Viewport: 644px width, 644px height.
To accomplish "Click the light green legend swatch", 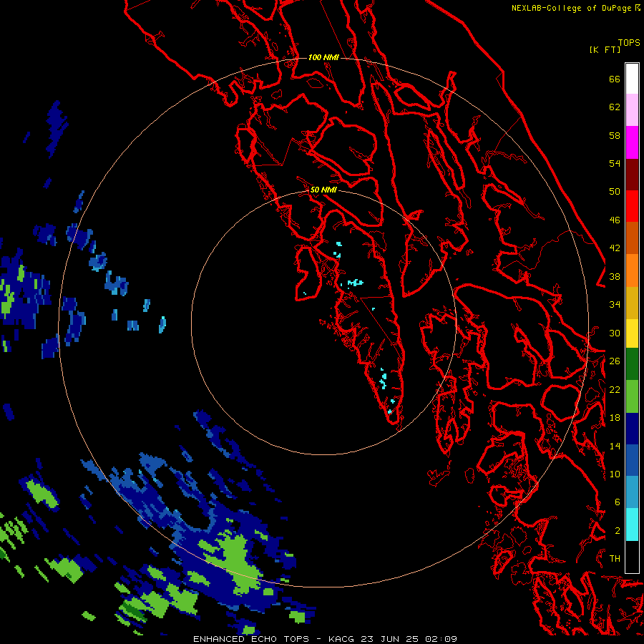I will click(x=632, y=396).
